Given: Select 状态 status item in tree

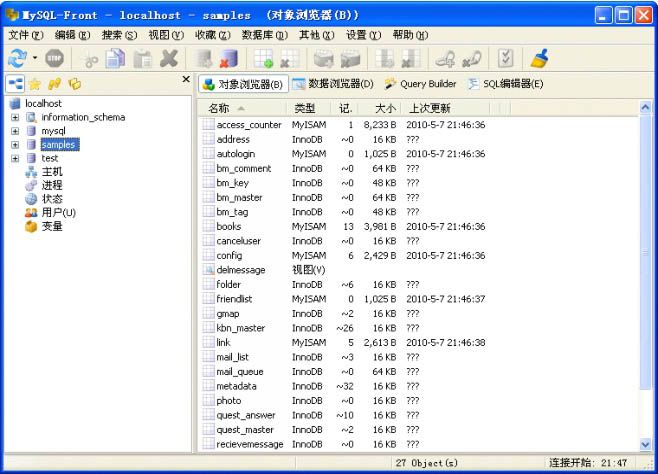Looking at the screenshot, I should [52, 199].
